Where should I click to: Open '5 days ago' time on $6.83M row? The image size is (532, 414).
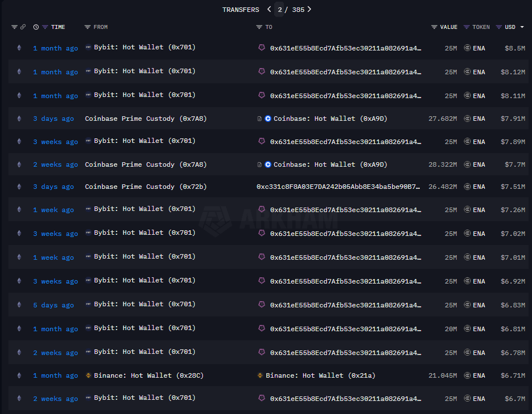53,305
